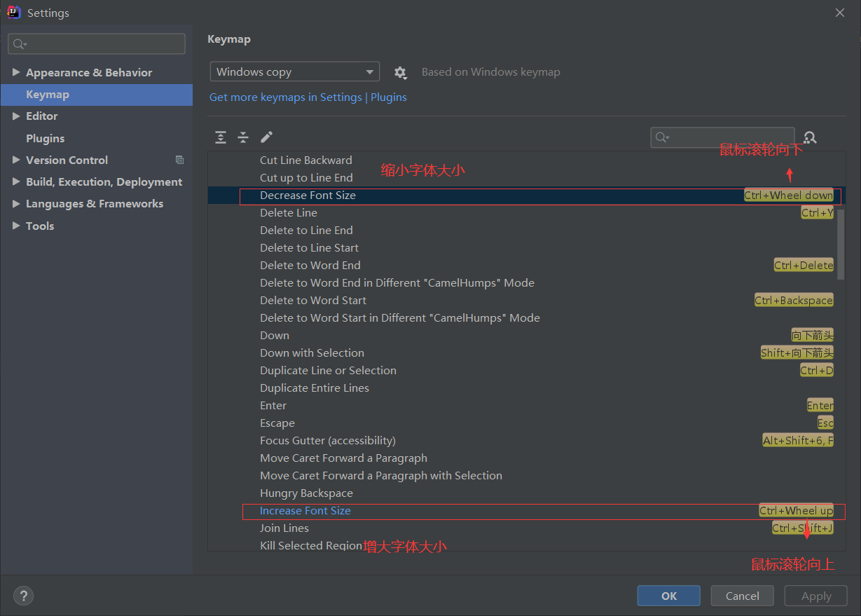Screen dimensions: 861x616
Task: Click the Ctrl+Y shortcut label
Action: coord(818,213)
